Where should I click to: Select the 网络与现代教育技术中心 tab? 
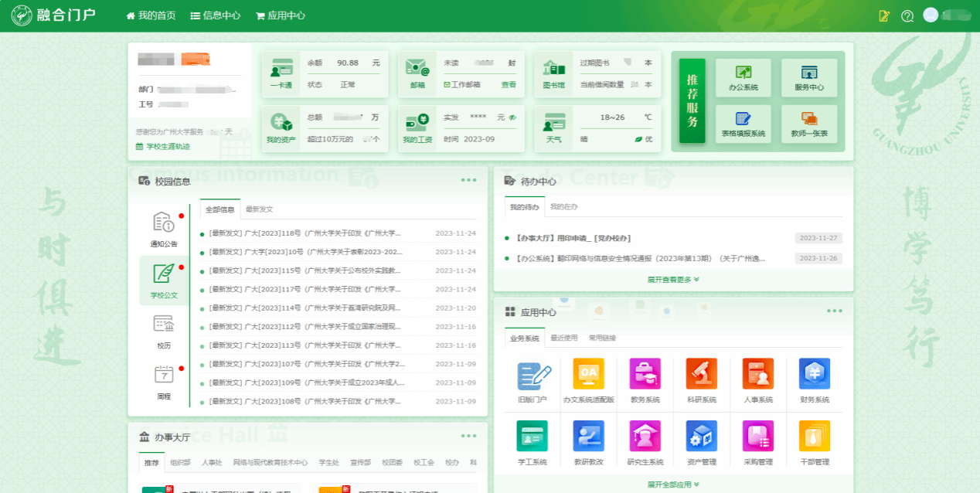tap(271, 462)
